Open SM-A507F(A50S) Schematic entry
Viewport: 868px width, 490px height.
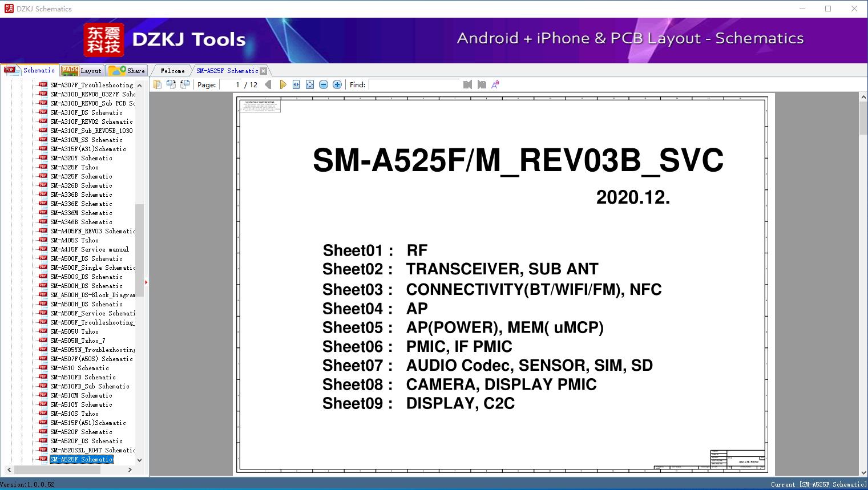point(91,359)
